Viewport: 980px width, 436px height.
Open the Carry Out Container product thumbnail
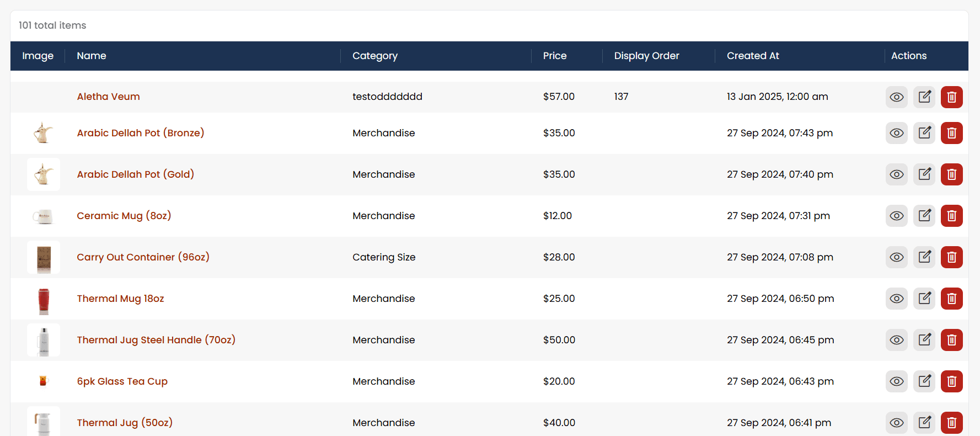[44, 257]
